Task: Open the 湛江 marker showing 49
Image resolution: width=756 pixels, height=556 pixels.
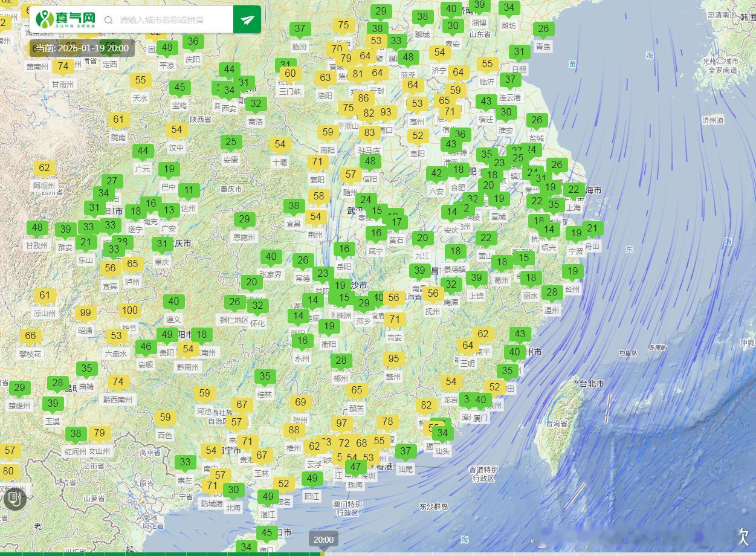Action: (x=268, y=497)
